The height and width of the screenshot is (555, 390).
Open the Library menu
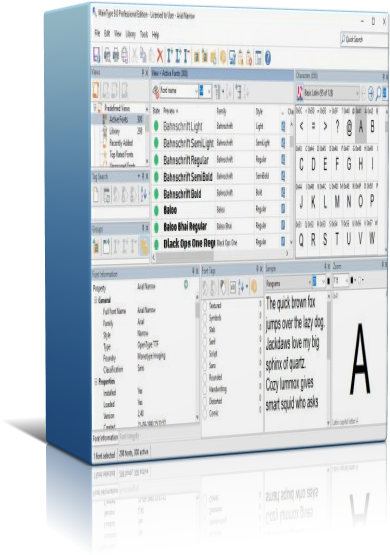tap(130, 34)
